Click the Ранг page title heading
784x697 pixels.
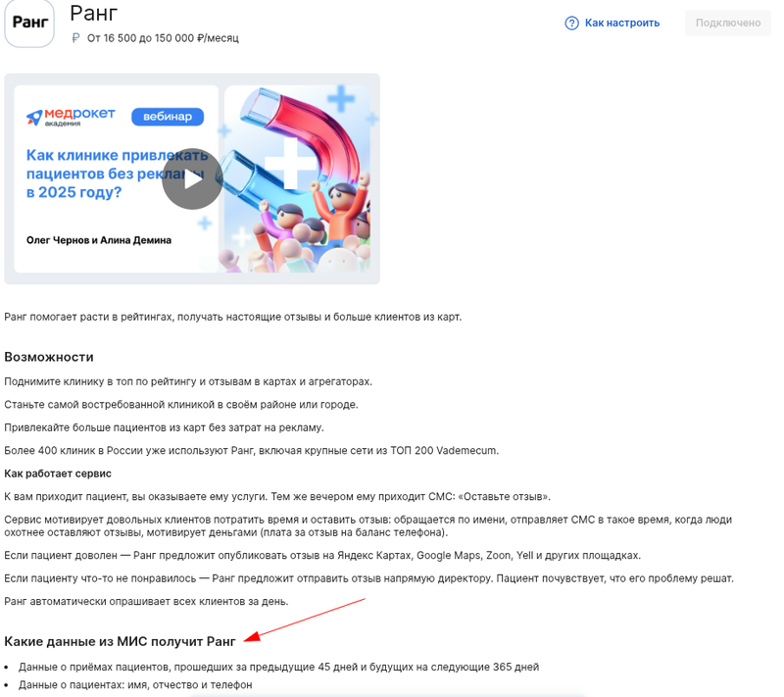click(93, 13)
